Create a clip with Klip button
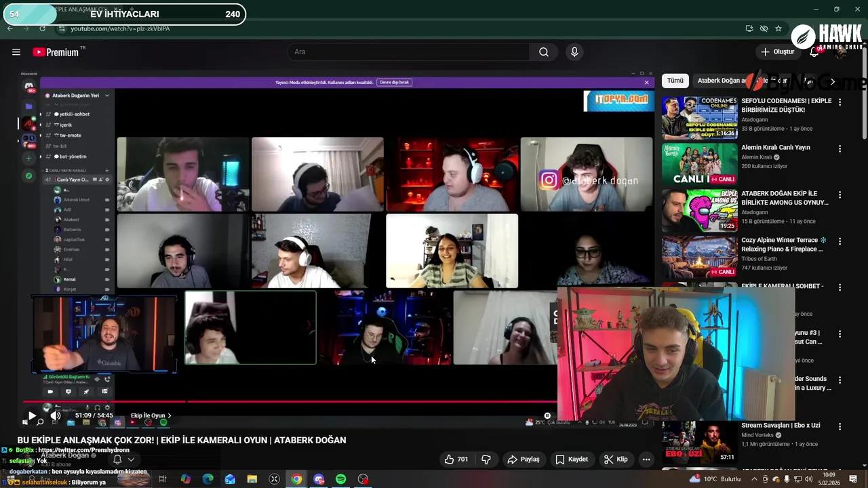Viewport: 868px width, 488px height. 616,460
